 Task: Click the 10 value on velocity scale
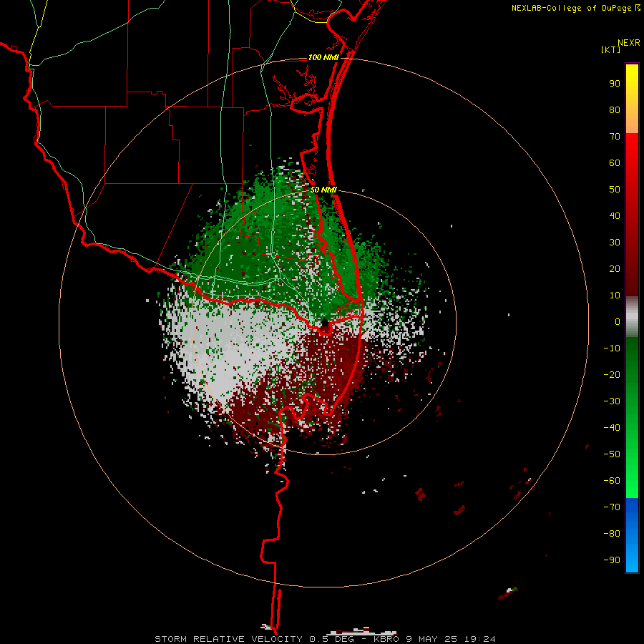click(x=615, y=296)
